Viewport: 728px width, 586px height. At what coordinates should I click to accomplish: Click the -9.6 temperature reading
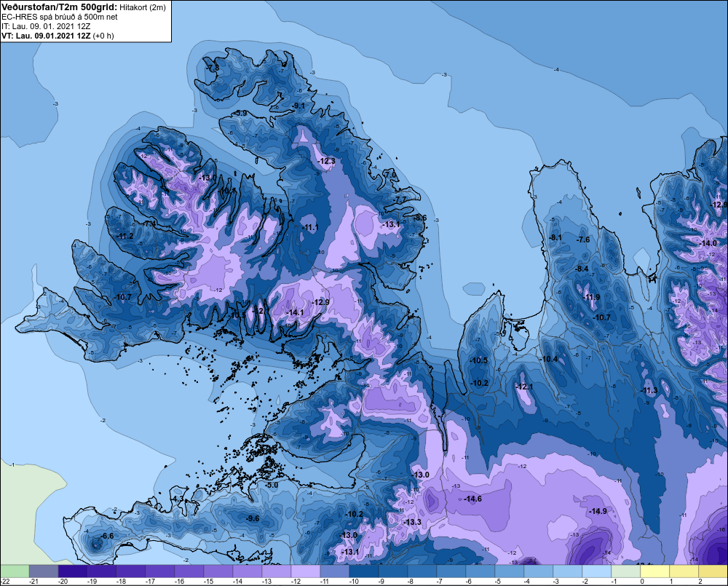253,519
